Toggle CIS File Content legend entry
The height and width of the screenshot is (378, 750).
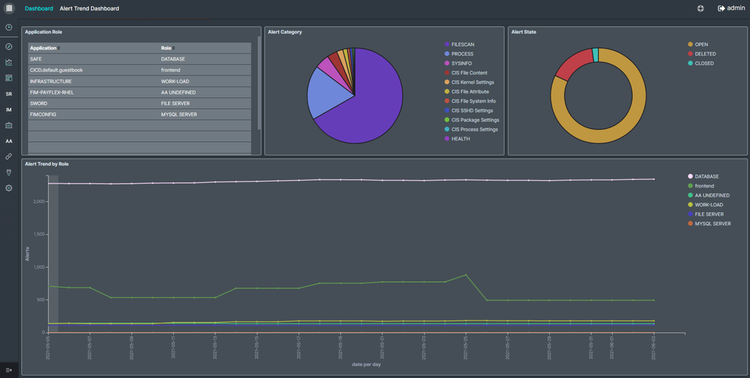[x=466, y=73]
